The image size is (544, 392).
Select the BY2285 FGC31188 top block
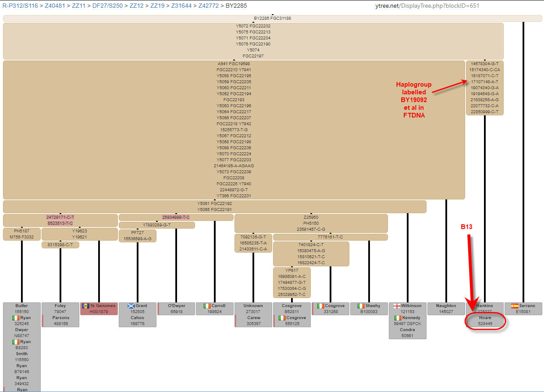click(x=272, y=18)
